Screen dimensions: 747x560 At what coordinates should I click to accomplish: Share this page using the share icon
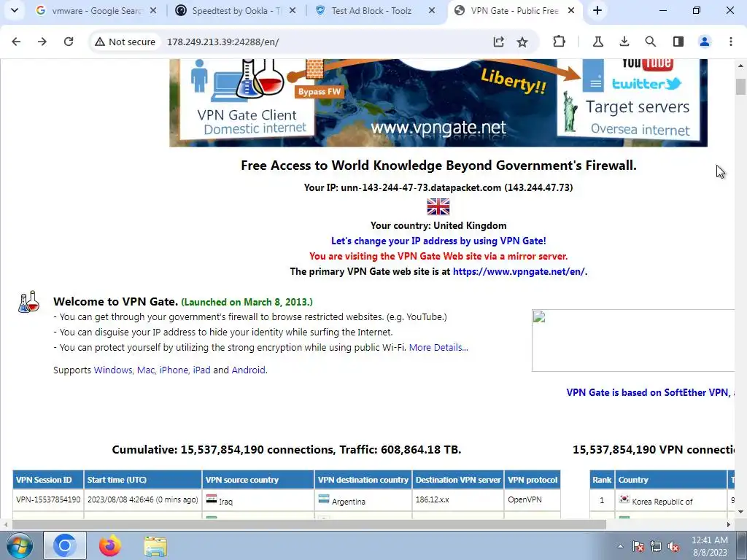click(499, 42)
